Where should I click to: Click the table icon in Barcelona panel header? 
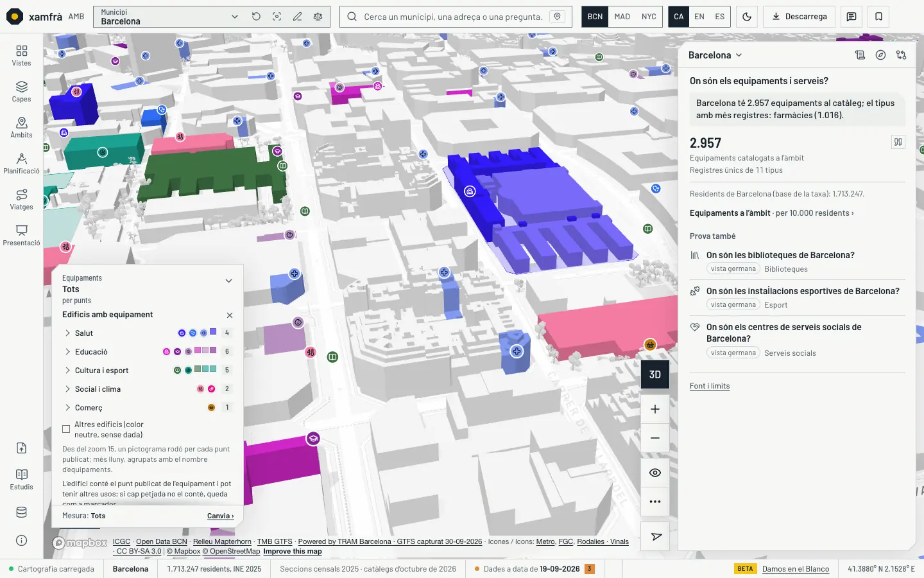pos(860,55)
